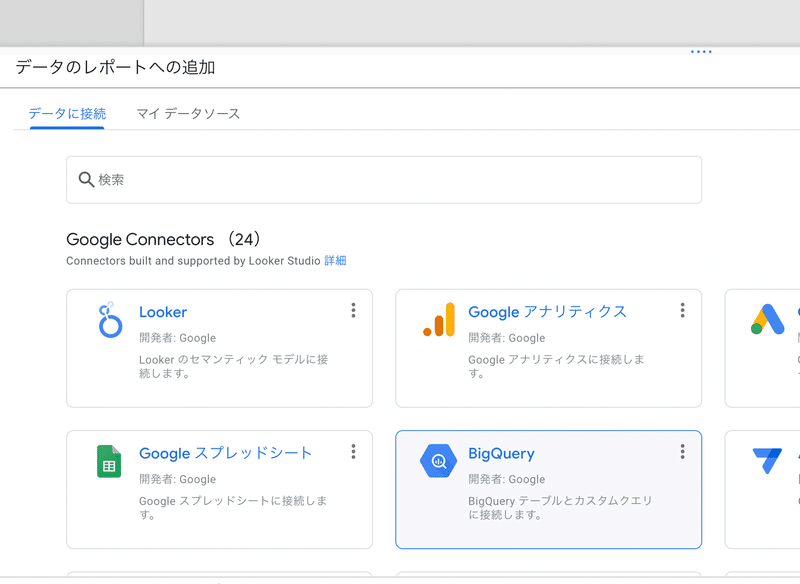Open BigQuery card three-dot menu
Screen dimensions: 800x584
(x=682, y=452)
